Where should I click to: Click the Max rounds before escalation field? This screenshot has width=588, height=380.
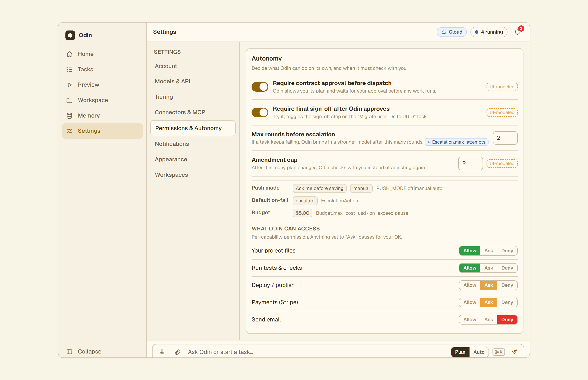click(x=505, y=138)
